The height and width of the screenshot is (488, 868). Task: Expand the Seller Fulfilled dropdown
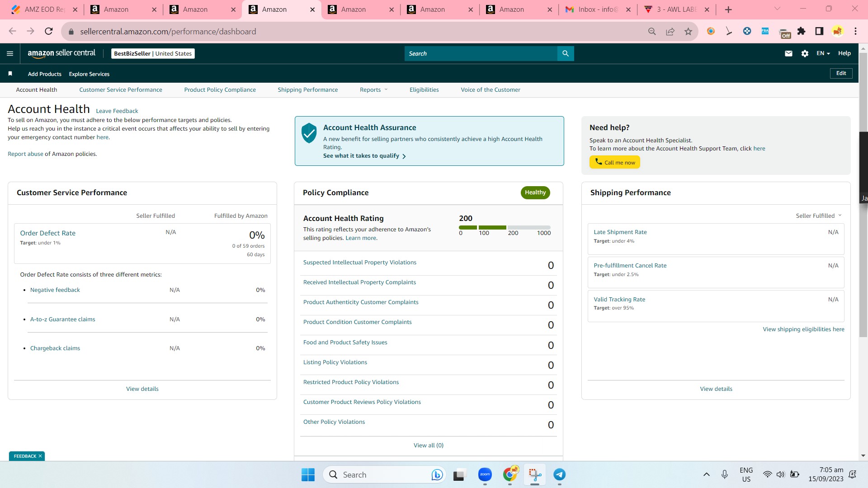(819, 216)
